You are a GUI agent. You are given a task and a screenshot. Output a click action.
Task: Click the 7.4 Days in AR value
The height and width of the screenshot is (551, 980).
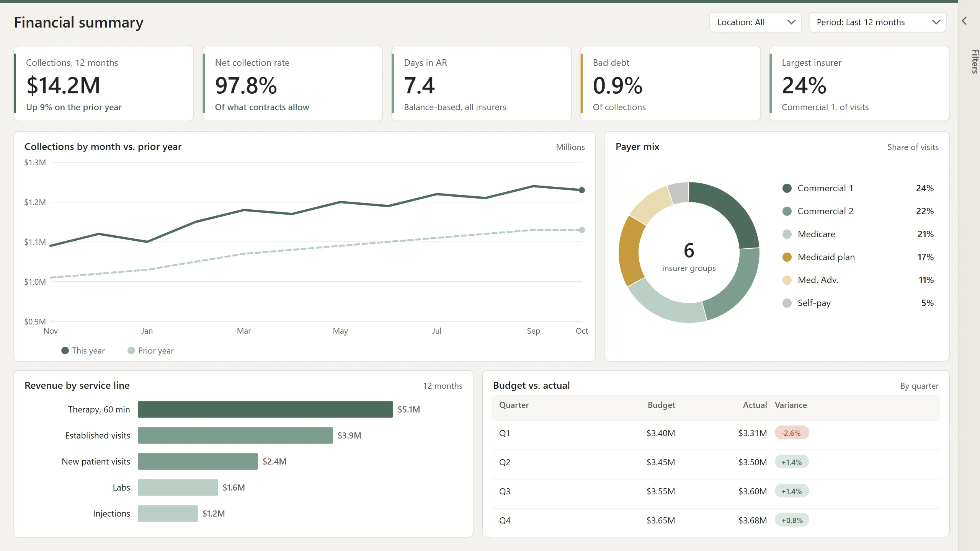coord(419,85)
